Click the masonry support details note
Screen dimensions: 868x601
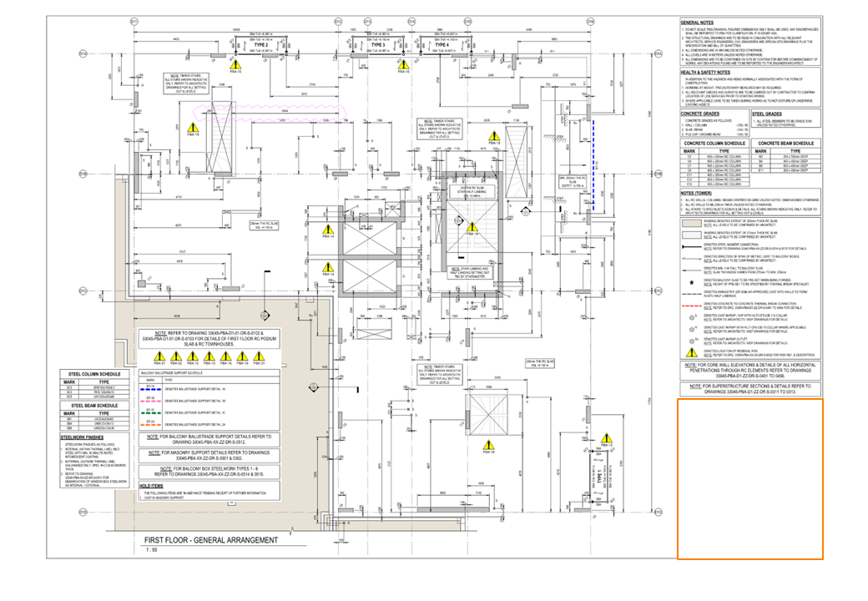[x=209, y=456]
